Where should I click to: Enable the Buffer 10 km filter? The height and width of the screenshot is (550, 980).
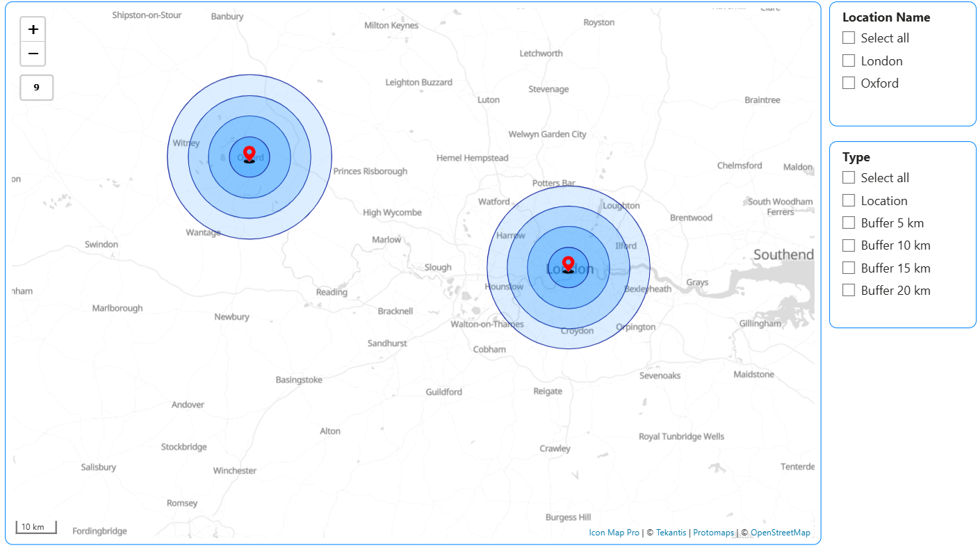pos(848,245)
